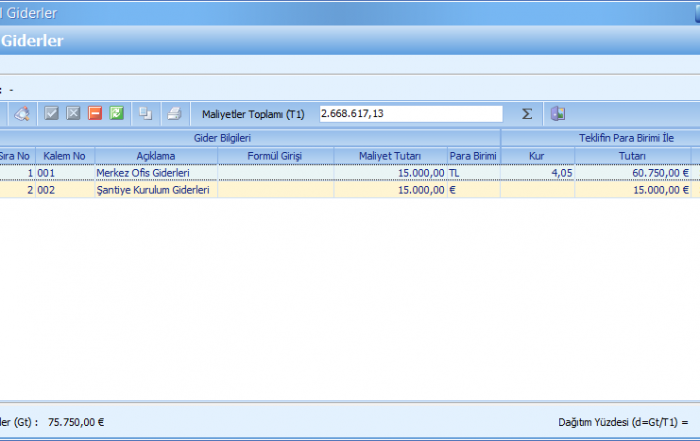Click the Formül Girişi column header

275,156
